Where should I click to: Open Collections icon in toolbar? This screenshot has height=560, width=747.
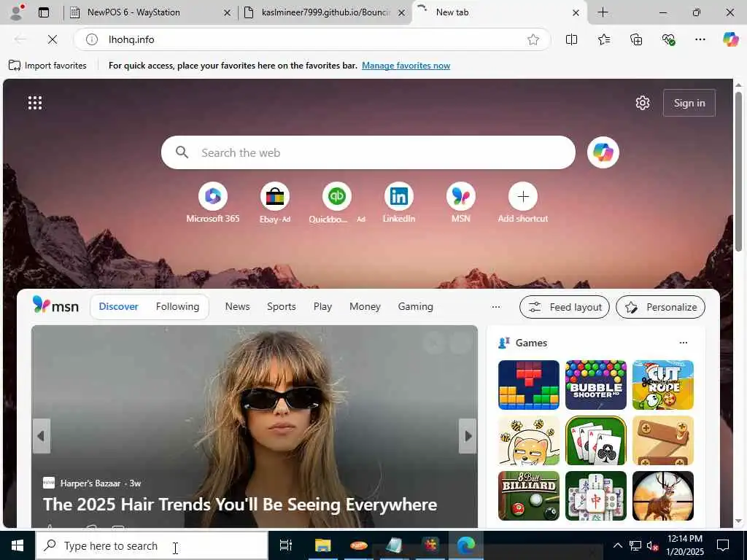click(x=636, y=39)
